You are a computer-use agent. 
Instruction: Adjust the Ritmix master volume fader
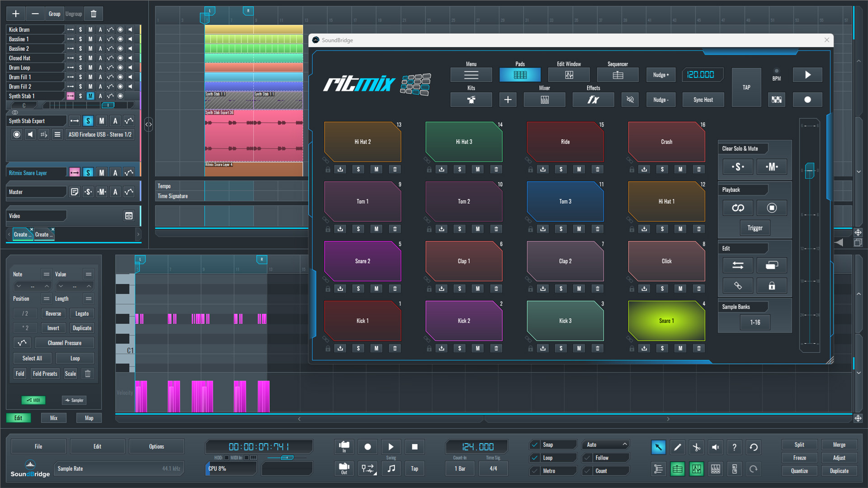pyautogui.click(x=809, y=171)
